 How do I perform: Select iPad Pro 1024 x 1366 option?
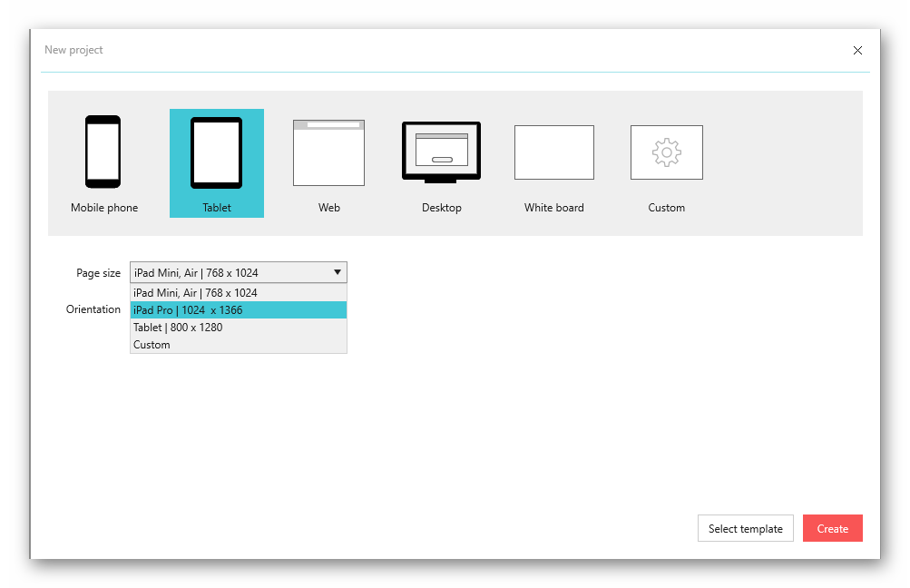[x=238, y=310]
